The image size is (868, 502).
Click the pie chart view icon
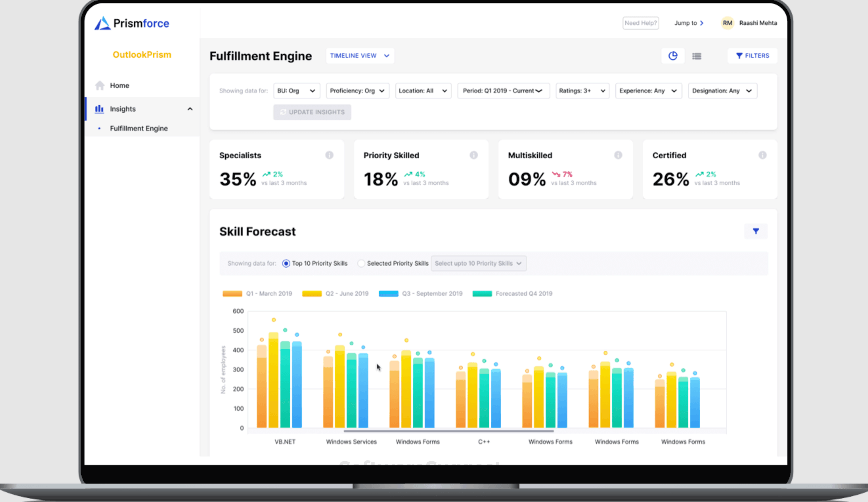click(x=673, y=56)
